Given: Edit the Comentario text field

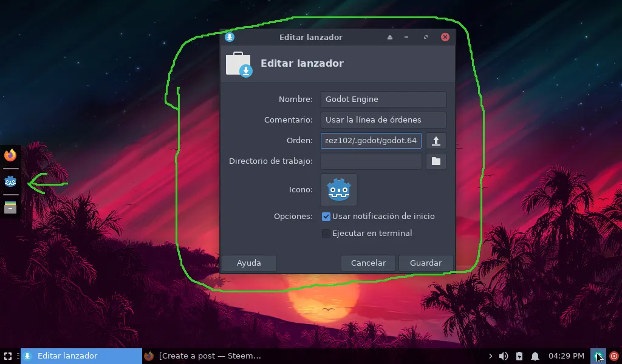Looking at the screenshot, I should click(x=383, y=120).
